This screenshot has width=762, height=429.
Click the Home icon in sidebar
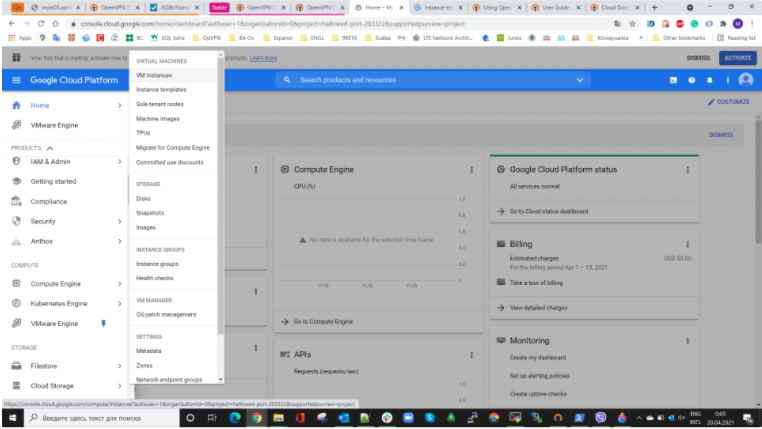[x=16, y=105]
